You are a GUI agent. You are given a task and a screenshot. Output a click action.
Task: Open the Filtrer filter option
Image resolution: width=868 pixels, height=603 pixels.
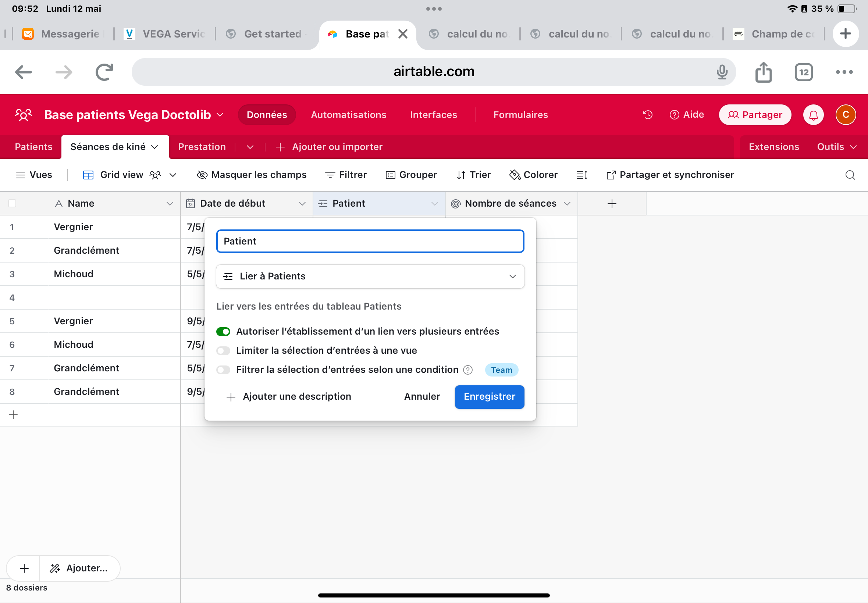(346, 175)
